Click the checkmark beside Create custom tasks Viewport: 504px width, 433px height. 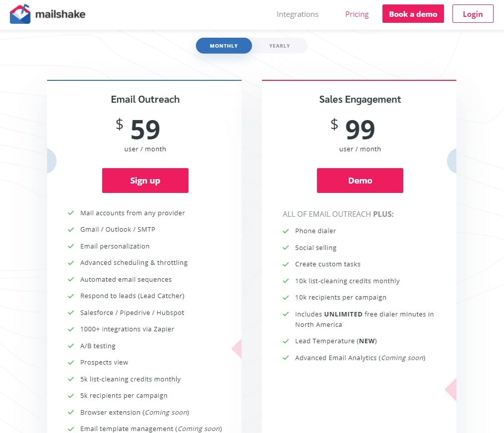286,264
